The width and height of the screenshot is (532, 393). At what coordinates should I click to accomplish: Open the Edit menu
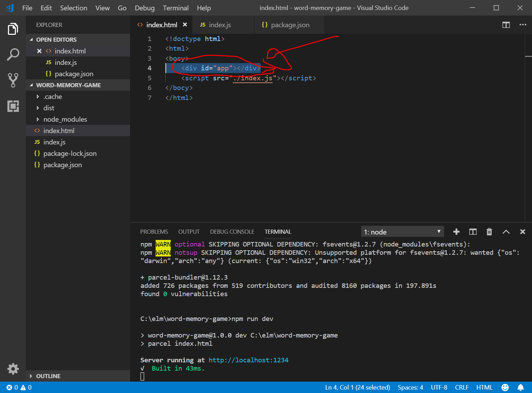coord(46,8)
